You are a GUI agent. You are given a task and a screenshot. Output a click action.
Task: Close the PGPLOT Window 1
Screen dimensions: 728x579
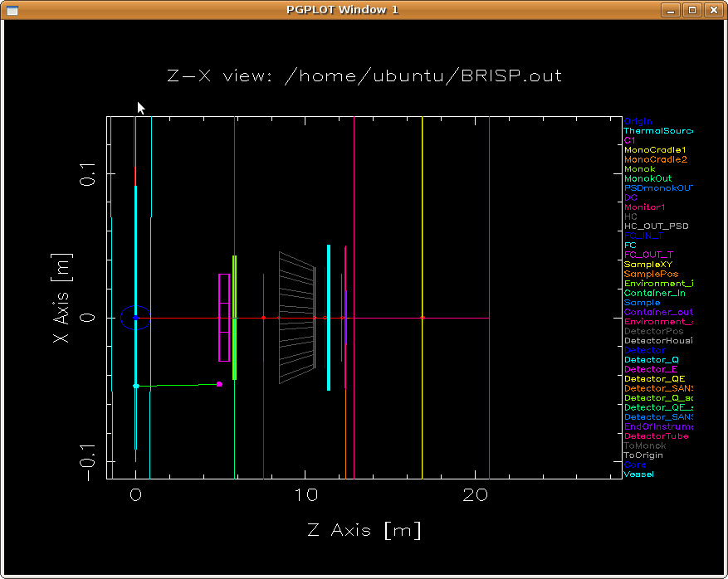tap(713, 9)
